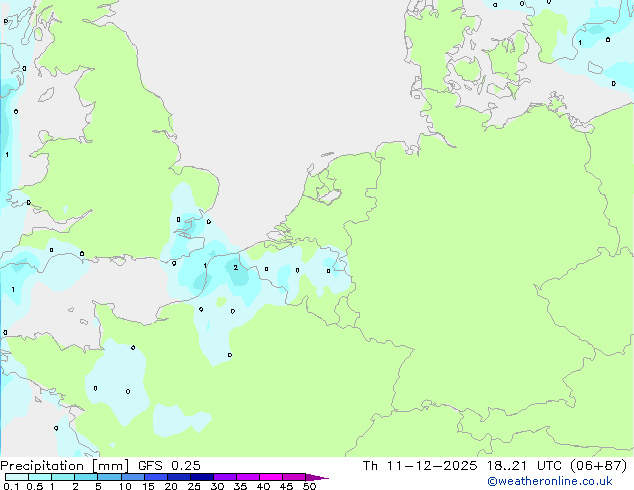
Task: Select the 30–35 mm violet legend box
Action: pyautogui.click(x=224, y=477)
